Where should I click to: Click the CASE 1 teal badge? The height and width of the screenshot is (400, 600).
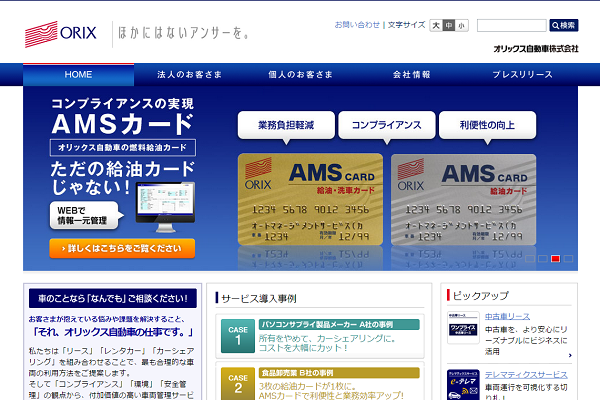pos(238,336)
